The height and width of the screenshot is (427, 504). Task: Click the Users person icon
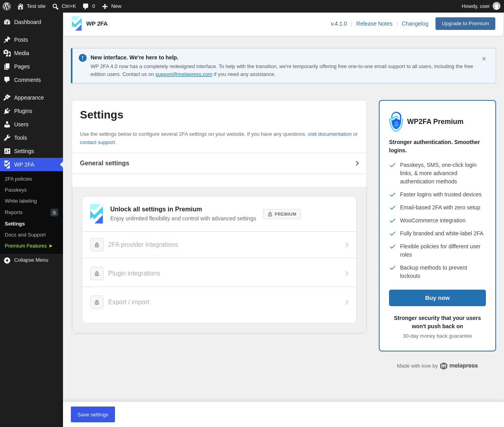tap(7, 124)
